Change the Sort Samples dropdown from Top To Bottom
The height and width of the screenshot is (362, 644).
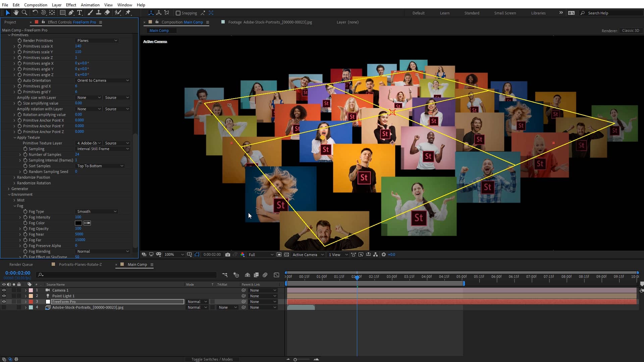pos(100,166)
